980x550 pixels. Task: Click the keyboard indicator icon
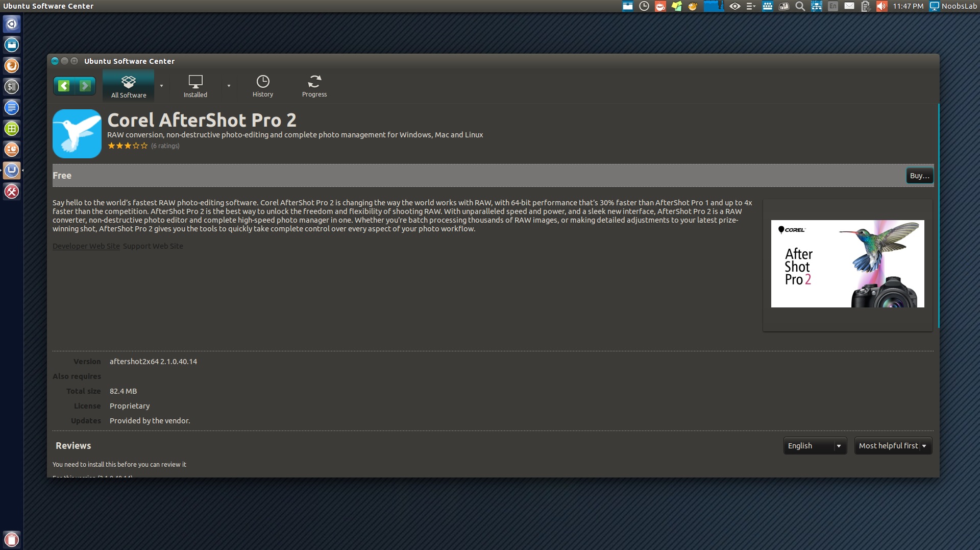(768, 6)
